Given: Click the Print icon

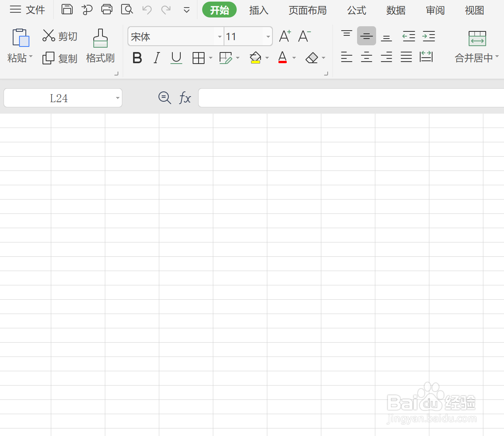Looking at the screenshot, I should [107, 9].
